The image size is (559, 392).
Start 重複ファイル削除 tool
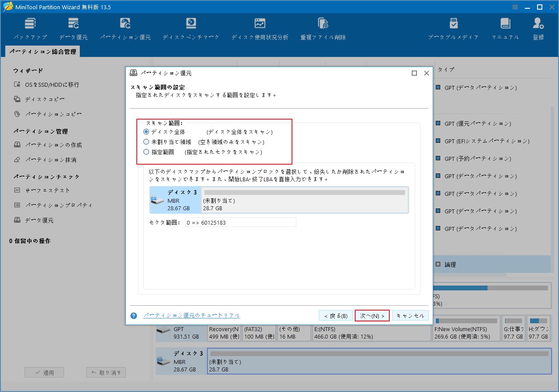tap(323, 27)
